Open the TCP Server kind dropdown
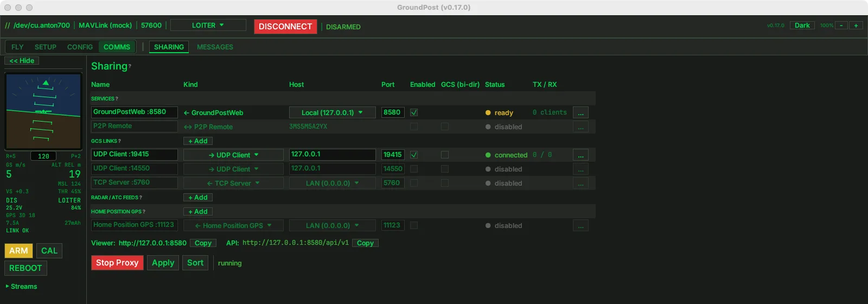 pyautogui.click(x=233, y=183)
